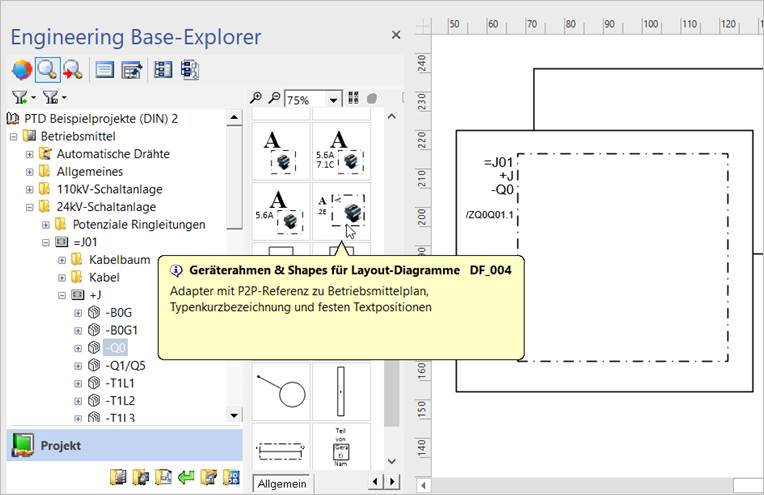Click the magnifier with red arrow icon

click(x=73, y=70)
